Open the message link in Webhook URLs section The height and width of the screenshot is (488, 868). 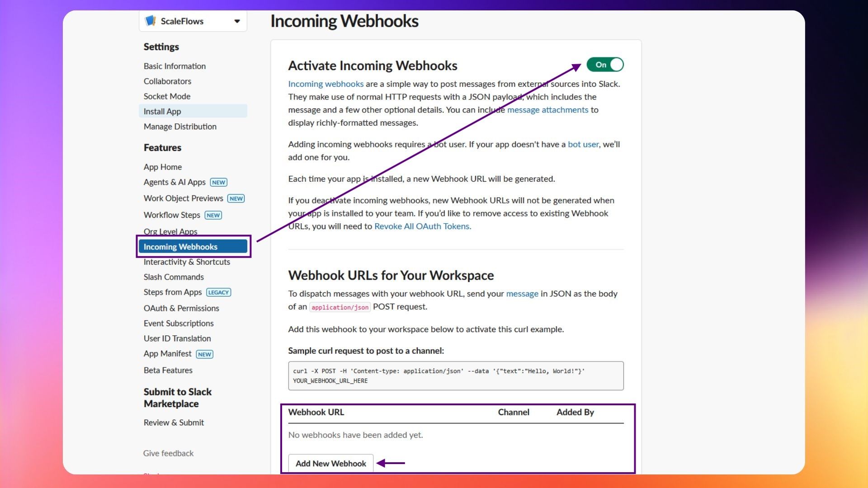click(522, 294)
